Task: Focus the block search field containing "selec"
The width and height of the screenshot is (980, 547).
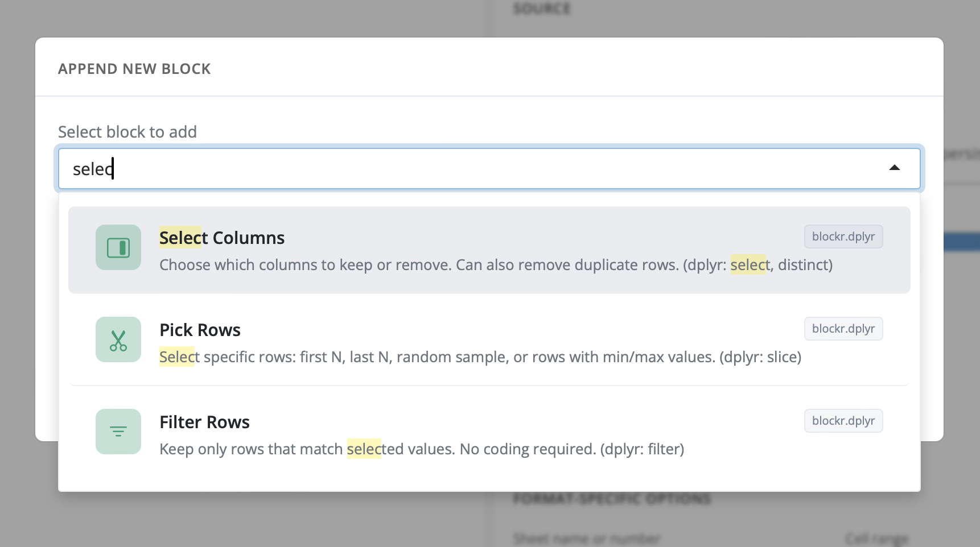Action: (x=455, y=169)
